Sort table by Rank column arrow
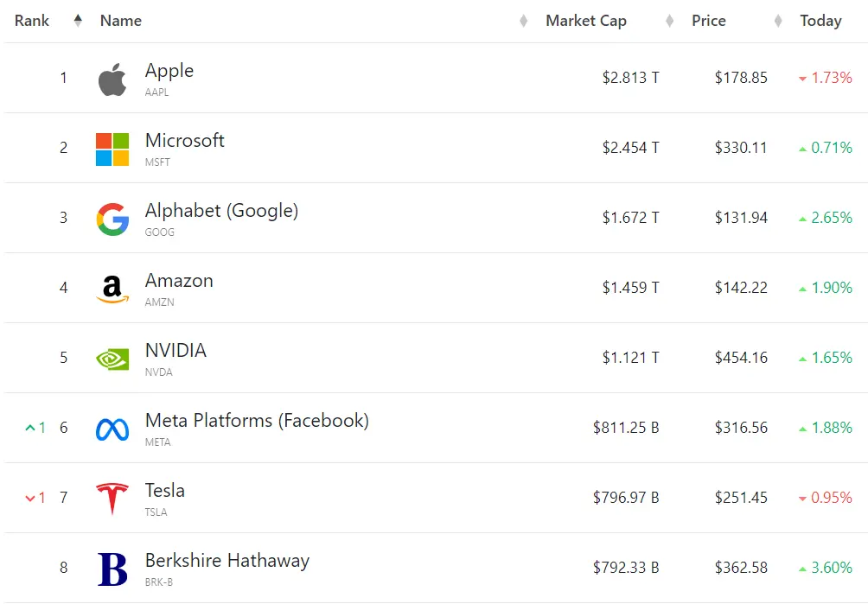 pos(78,21)
